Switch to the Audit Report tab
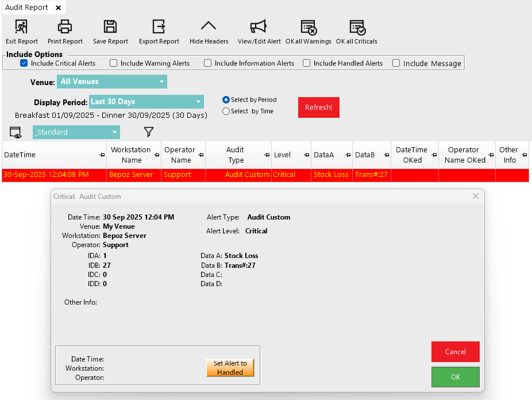Viewport: 532px width, 400px height. coord(26,8)
